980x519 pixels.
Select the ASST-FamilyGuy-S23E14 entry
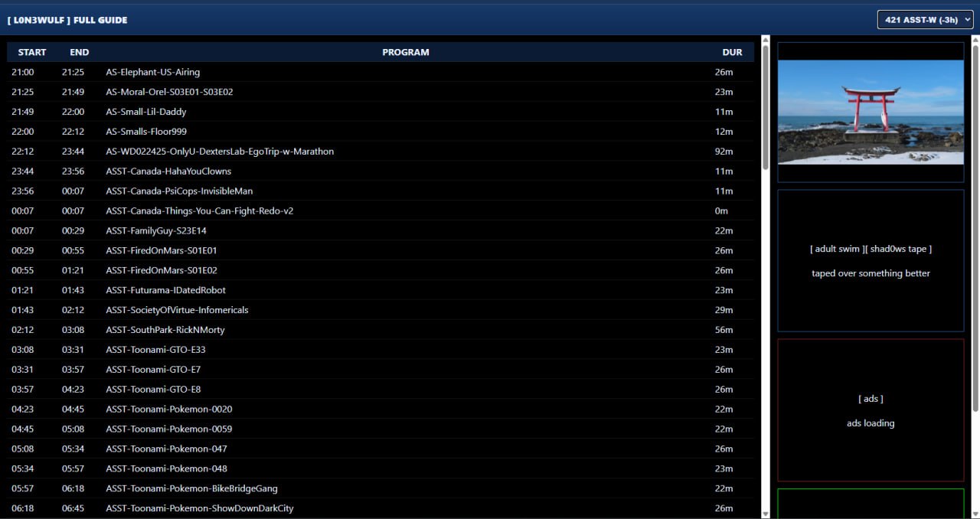[156, 230]
